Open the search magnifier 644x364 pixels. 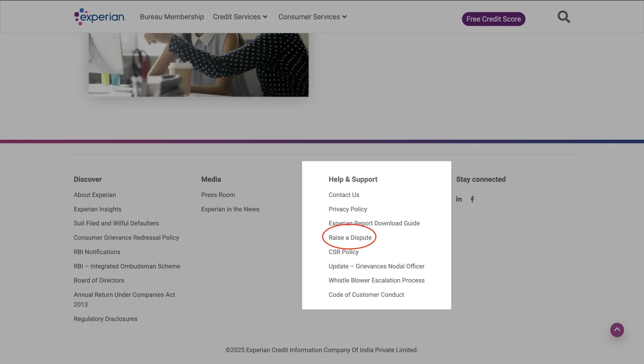point(563,17)
